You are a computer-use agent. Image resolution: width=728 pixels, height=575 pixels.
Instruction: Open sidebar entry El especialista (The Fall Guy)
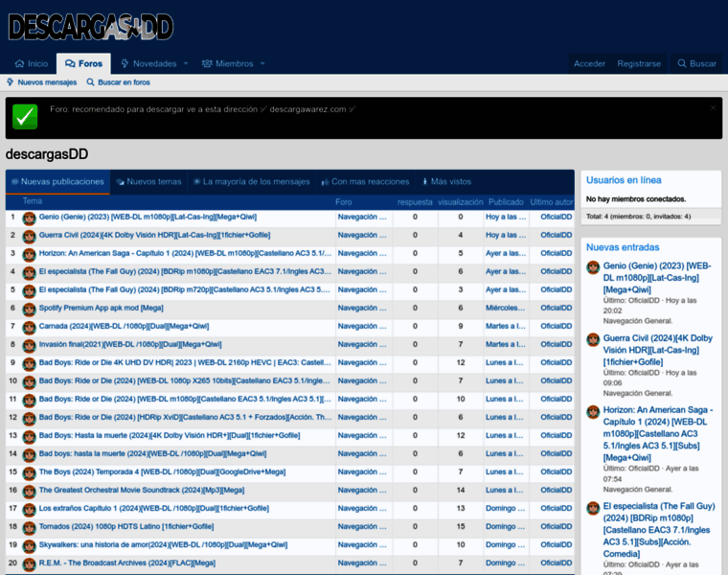click(659, 530)
